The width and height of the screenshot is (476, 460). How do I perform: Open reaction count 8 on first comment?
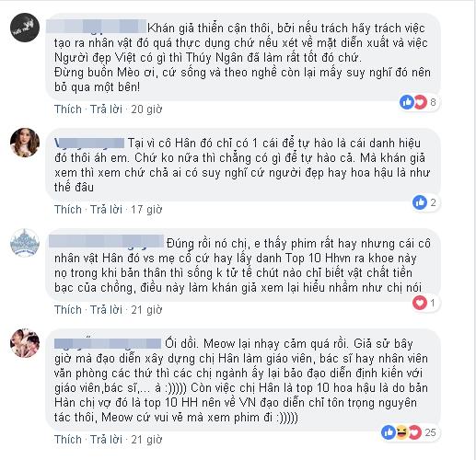pos(433,102)
